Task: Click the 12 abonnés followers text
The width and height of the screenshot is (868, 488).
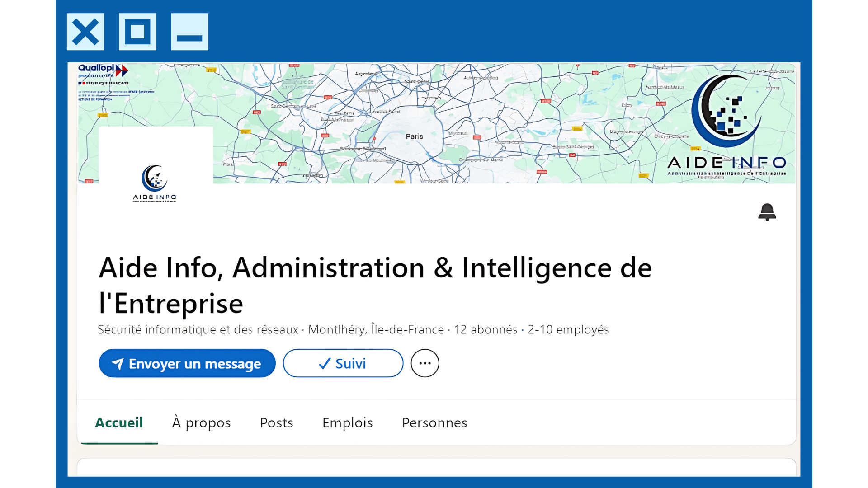Action: coord(486,329)
